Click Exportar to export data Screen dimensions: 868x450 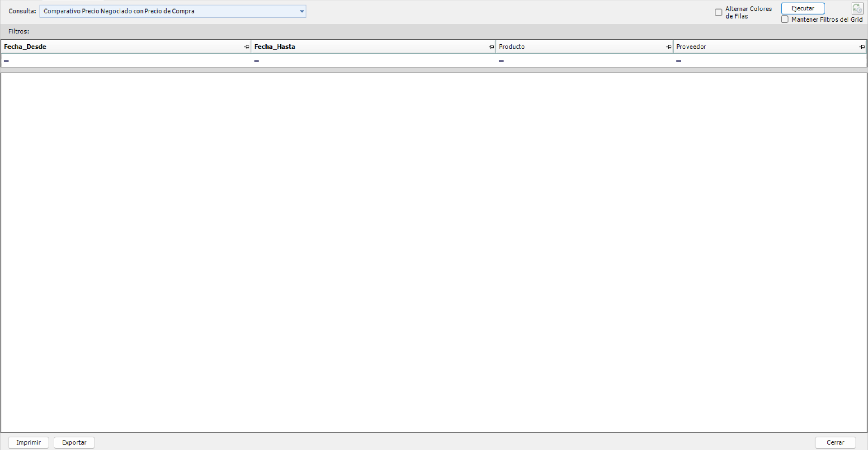[74, 442]
